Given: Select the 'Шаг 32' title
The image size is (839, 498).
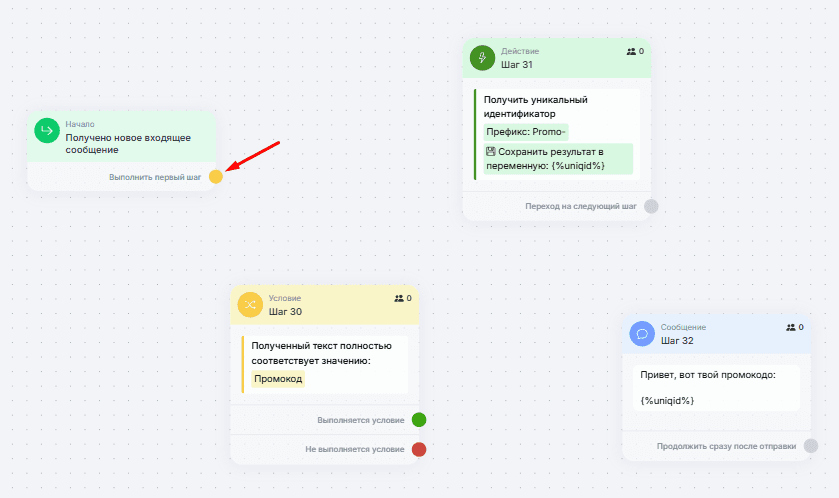Looking at the screenshot, I should (677, 341).
